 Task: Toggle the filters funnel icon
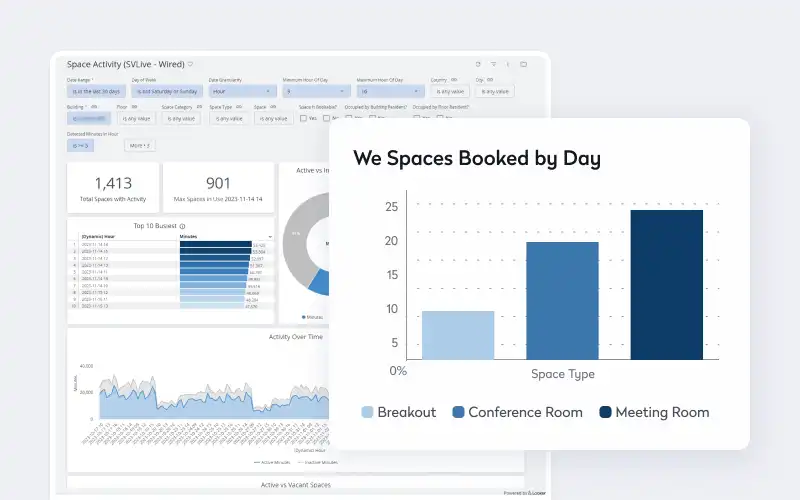pos(493,64)
